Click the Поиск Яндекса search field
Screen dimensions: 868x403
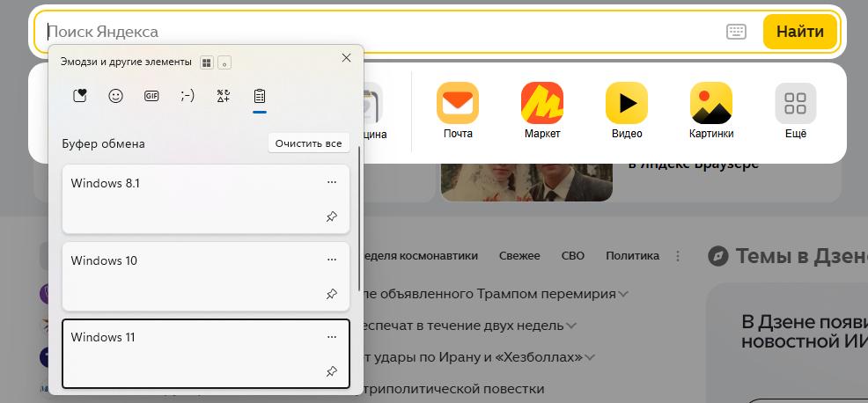379,32
